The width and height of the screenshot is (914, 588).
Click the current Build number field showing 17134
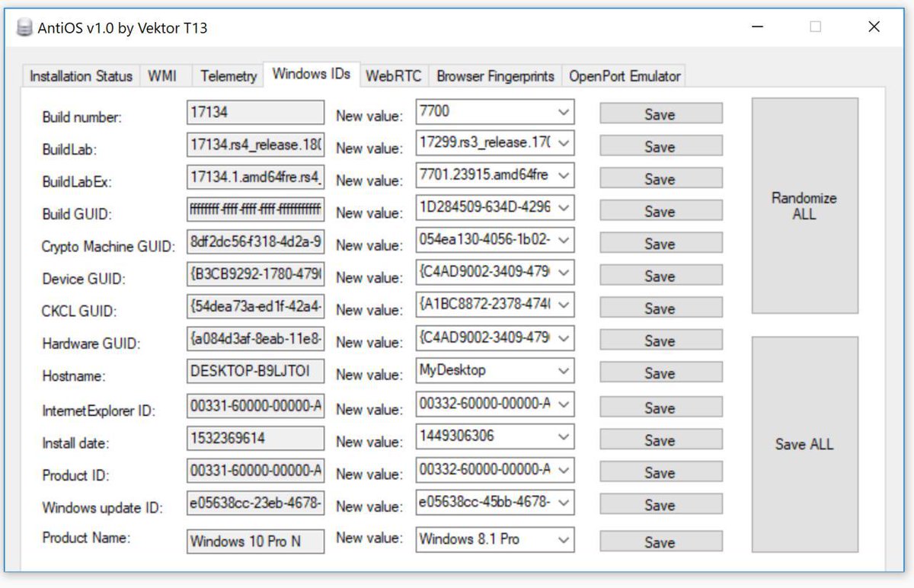click(255, 113)
